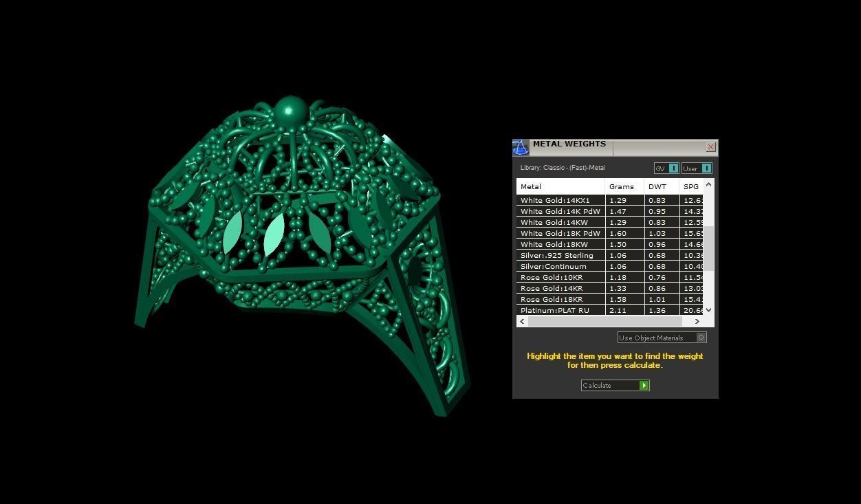Select the White Gold:14KW row
This screenshot has height=504, width=861.
[x=610, y=222]
